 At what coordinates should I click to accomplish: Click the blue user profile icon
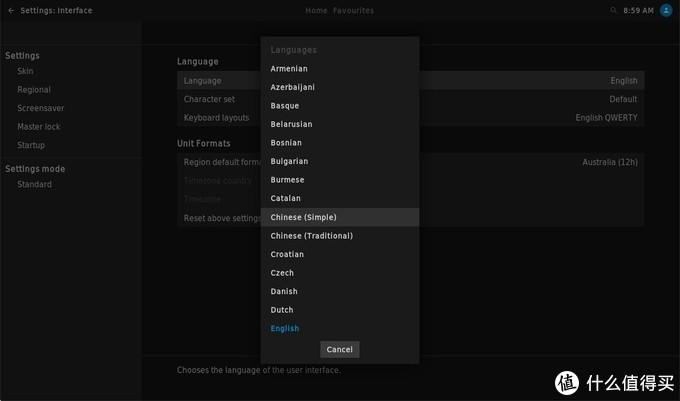[667, 11]
